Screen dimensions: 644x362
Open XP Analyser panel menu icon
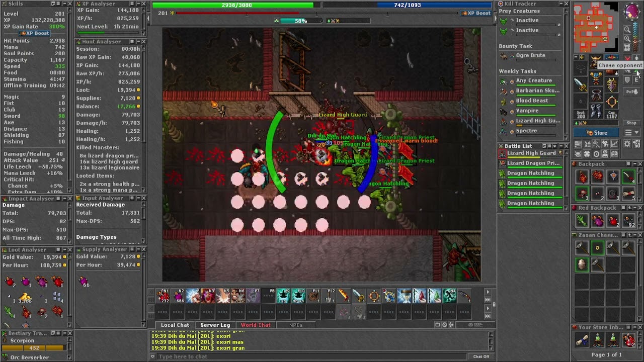pos(132,4)
